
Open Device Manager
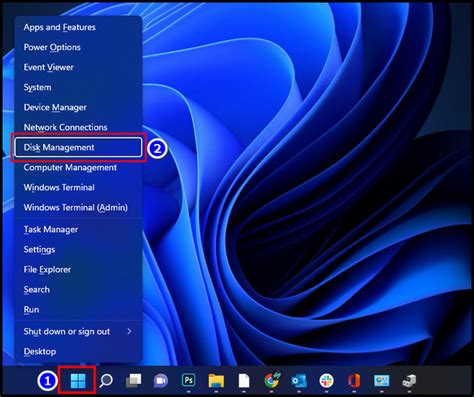[x=79, y=107]
